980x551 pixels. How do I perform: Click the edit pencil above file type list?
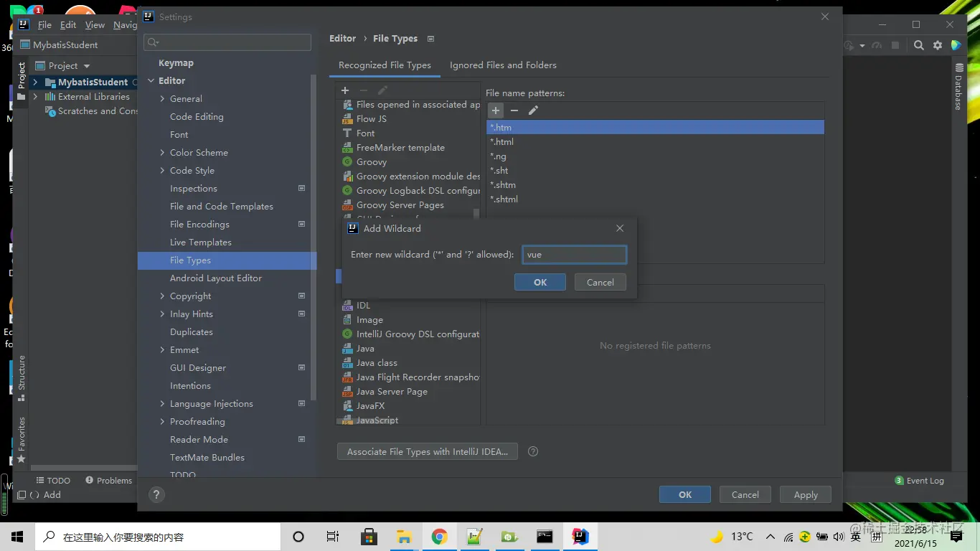[x=382, y=90]
